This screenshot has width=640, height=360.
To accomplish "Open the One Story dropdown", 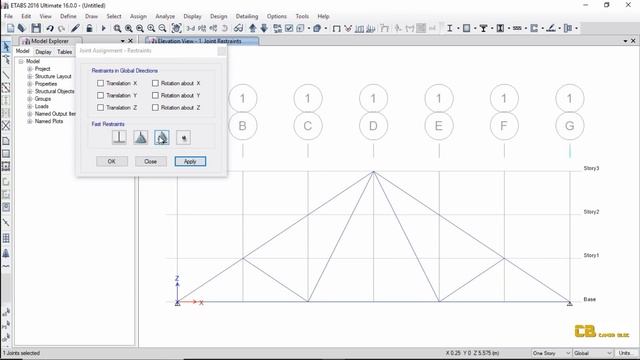I will (551, 353).
